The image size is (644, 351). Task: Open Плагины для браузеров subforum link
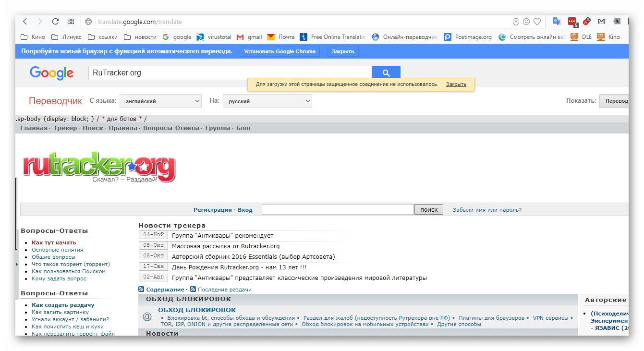(492, 318)
